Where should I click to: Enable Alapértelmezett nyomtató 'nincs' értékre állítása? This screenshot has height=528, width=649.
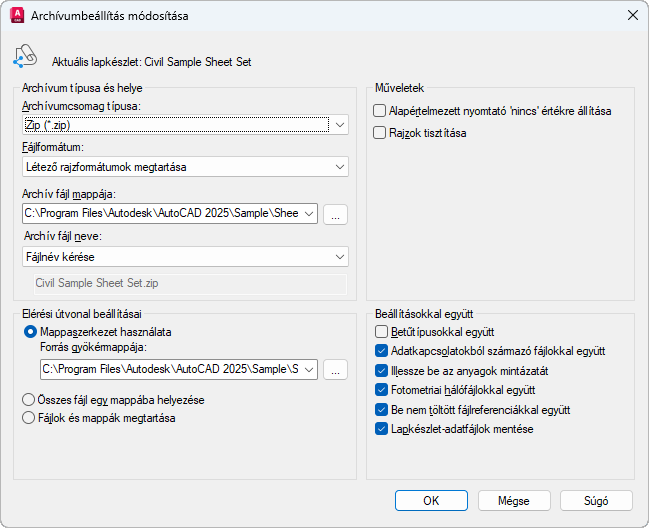pos(380,111)
